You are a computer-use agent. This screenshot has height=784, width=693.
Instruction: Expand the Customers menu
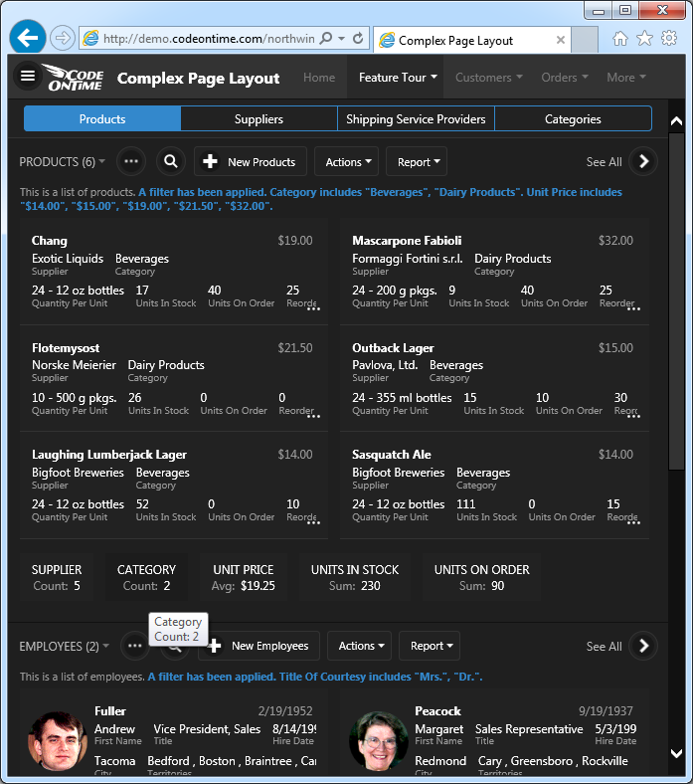click(488, 78)
